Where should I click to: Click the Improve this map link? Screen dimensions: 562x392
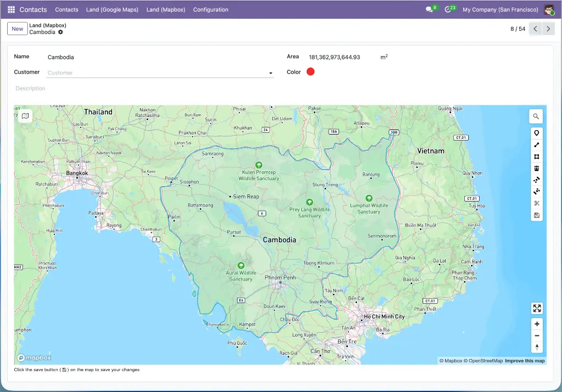click(x=525, y=361)
